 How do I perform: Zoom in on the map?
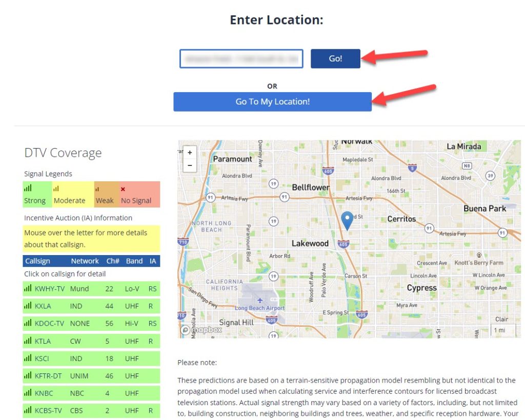pyautogui.click(x=190, y=153)
